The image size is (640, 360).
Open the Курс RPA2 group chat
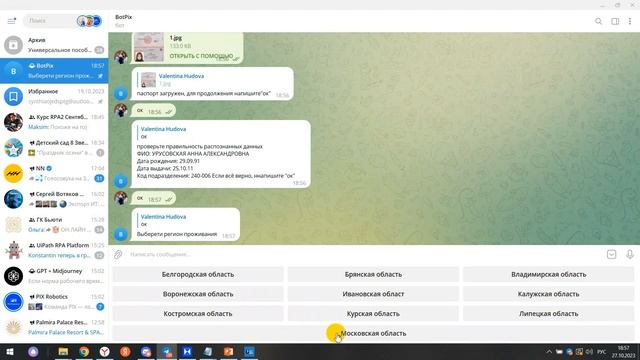[54, 122]
